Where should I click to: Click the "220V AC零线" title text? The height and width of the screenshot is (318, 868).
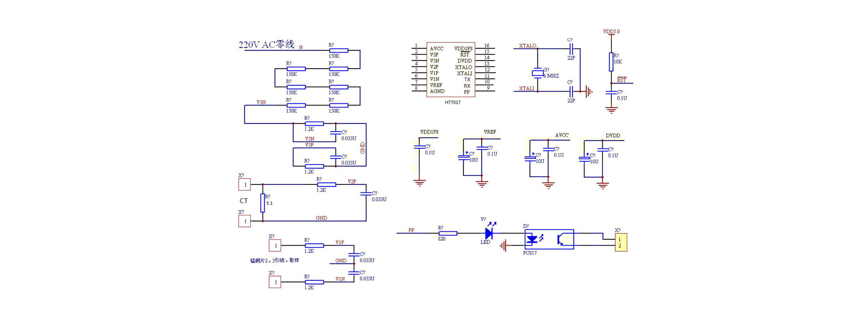266,44
